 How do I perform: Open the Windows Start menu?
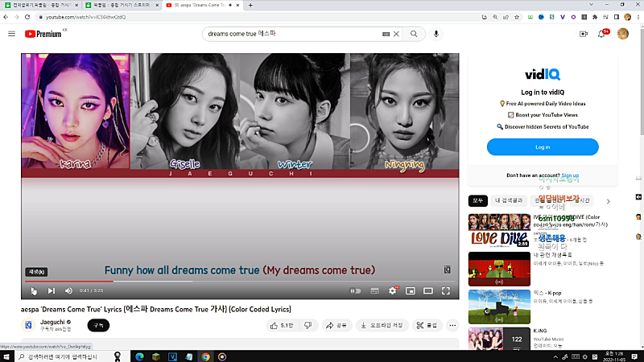pos(6,356)
